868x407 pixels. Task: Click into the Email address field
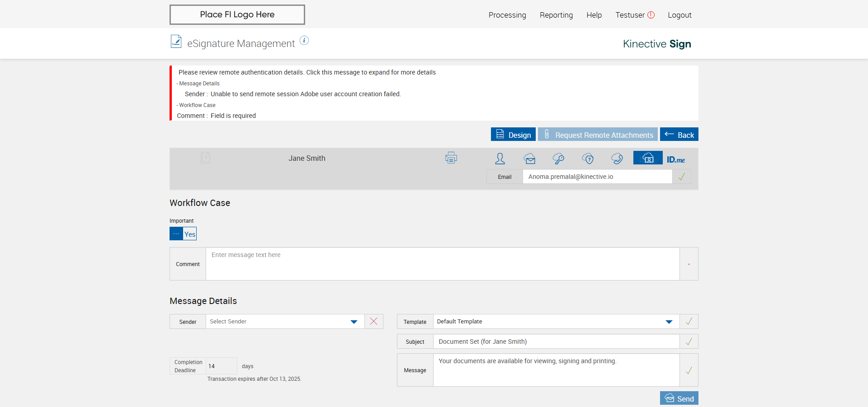[x=597, y=177]
